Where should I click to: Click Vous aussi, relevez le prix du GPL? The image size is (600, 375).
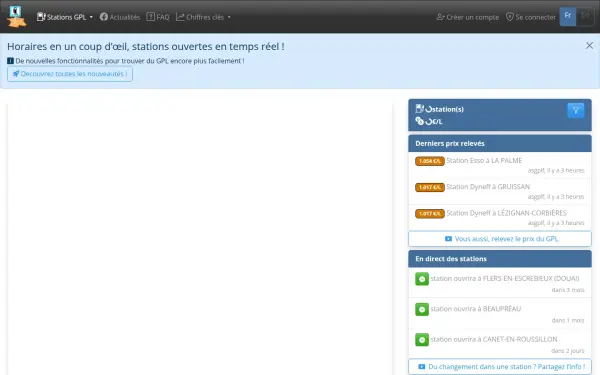pos(500,239)
